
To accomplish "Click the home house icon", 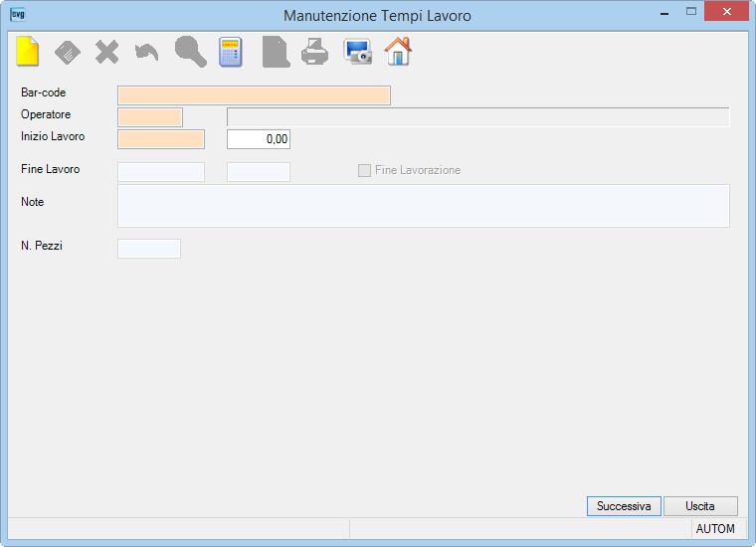I will (398, 51).
